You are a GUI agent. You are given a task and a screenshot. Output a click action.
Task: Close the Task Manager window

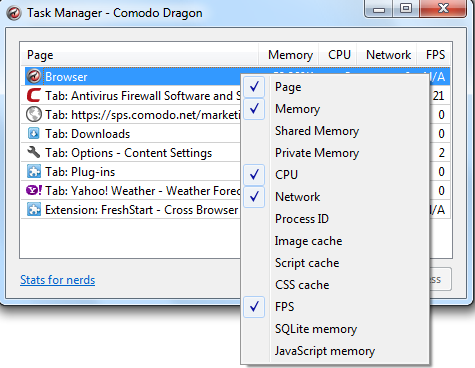[443, 8]
